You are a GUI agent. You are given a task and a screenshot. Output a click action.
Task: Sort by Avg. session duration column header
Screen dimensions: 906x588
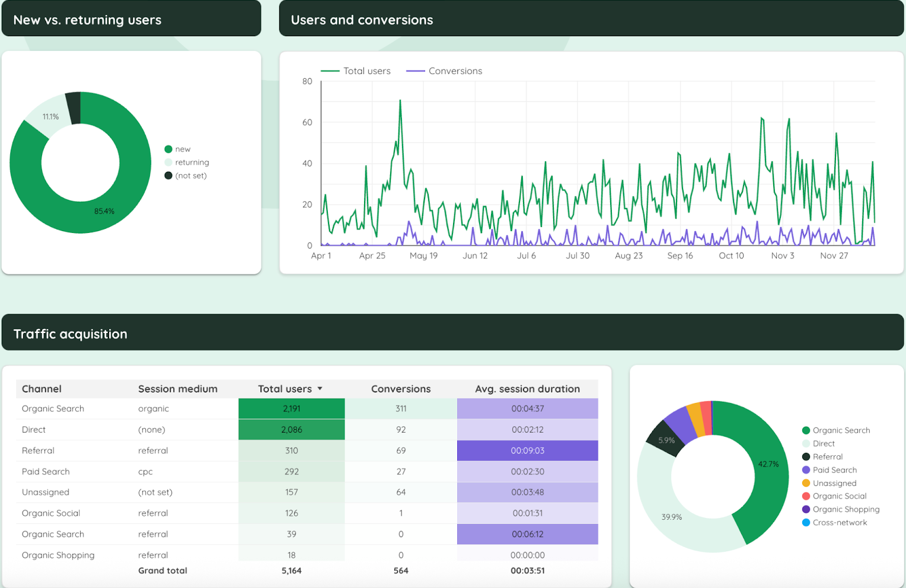527,389
